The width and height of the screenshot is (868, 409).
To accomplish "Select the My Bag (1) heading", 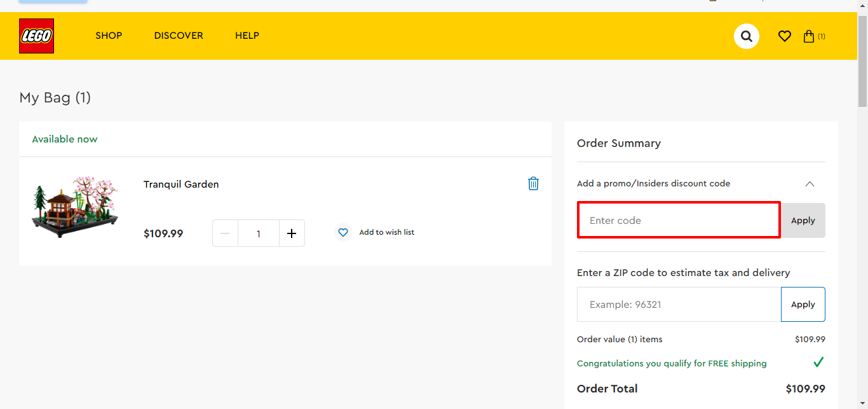I will (x=55, y=98).
